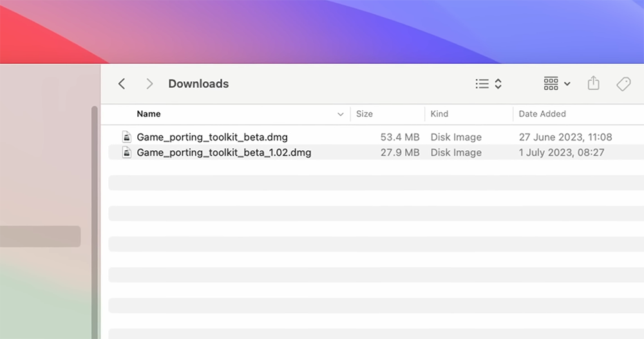
Task: Select Game_porting_toolkit_beta.dmg file name
Action: (x=212, y=137)
